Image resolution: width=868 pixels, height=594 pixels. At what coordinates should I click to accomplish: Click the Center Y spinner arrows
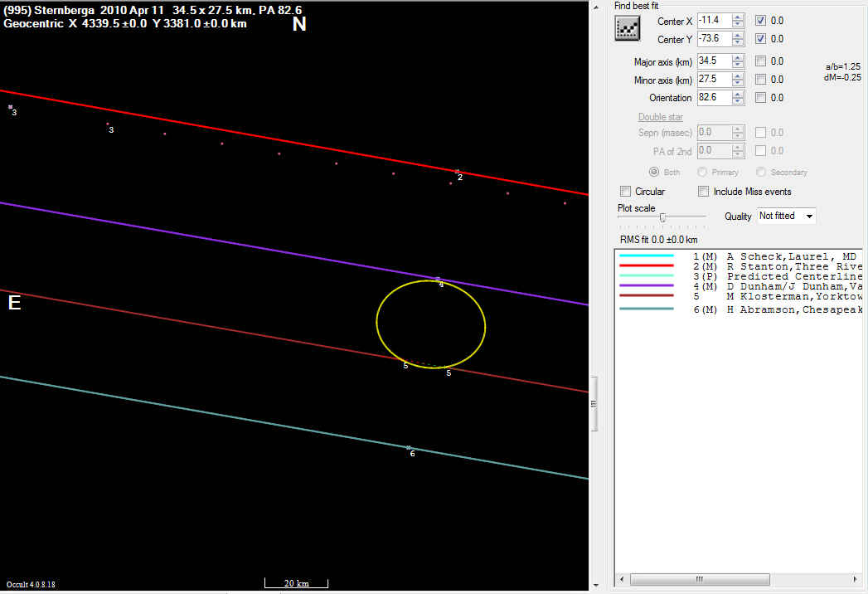pos(737,39)
